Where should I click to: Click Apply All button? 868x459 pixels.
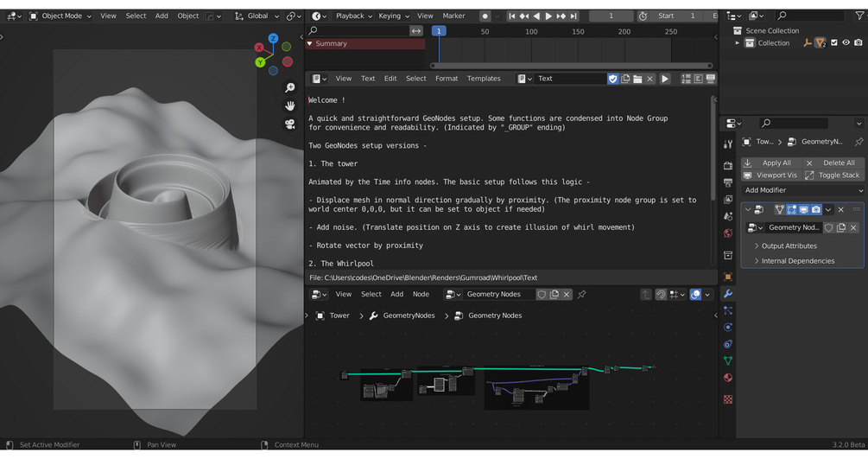pos(770,163)
